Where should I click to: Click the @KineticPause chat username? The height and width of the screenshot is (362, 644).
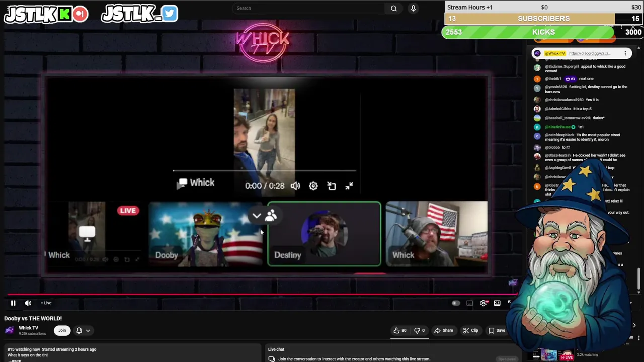557,127
